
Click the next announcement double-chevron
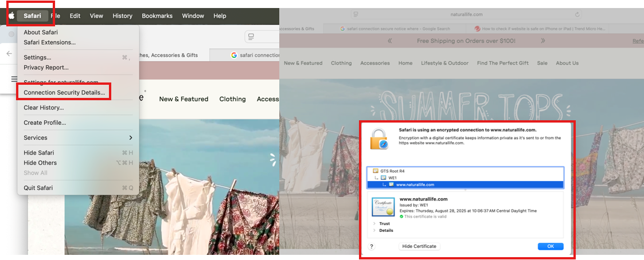543,41
